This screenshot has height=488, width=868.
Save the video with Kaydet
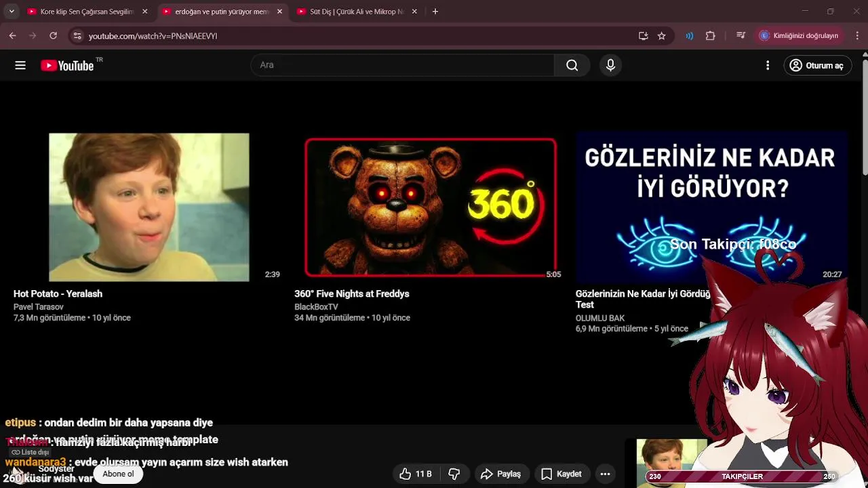click(x=561, y=474)
